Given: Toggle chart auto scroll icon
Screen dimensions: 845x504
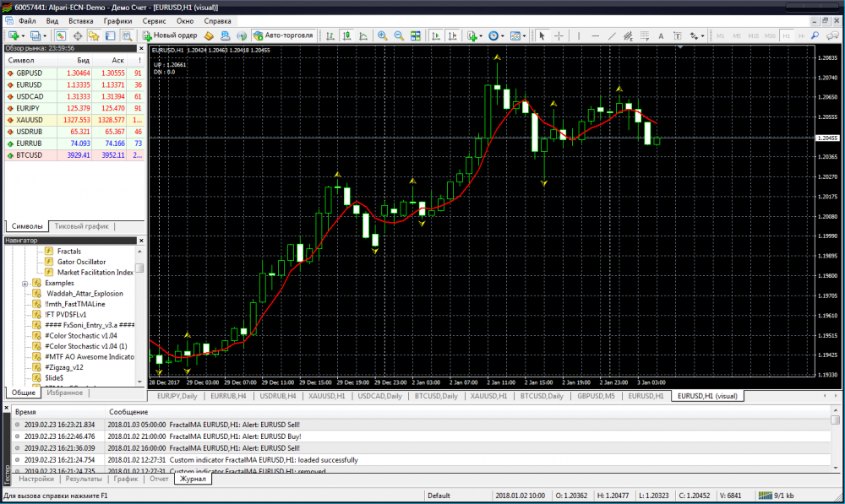Looking at the screenshot, I should click(x=435, y=35).
